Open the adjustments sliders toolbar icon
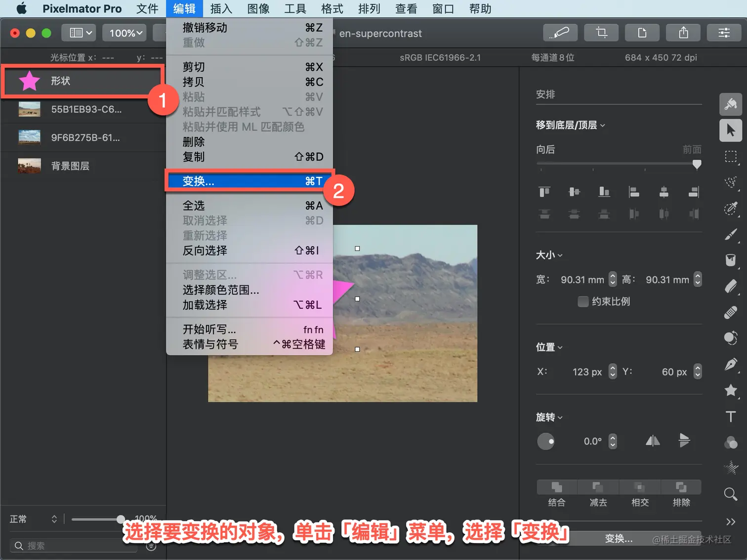The image size is (747, 560). [724, 33]
